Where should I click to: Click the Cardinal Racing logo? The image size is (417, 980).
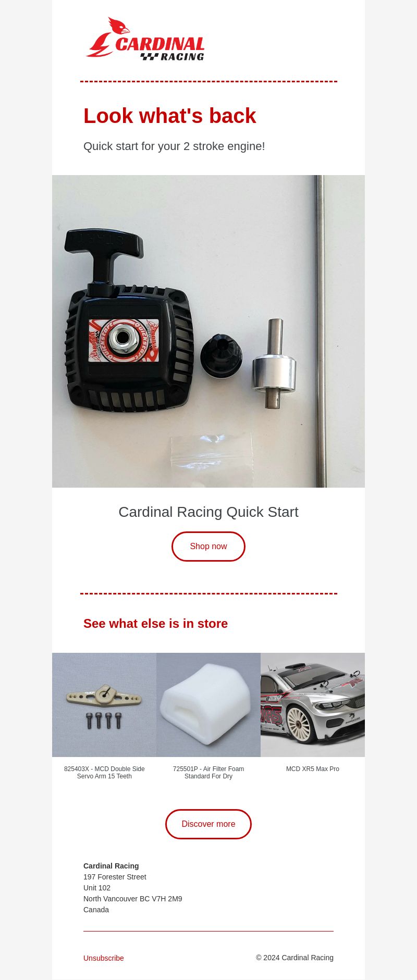(x=145, y=39)
